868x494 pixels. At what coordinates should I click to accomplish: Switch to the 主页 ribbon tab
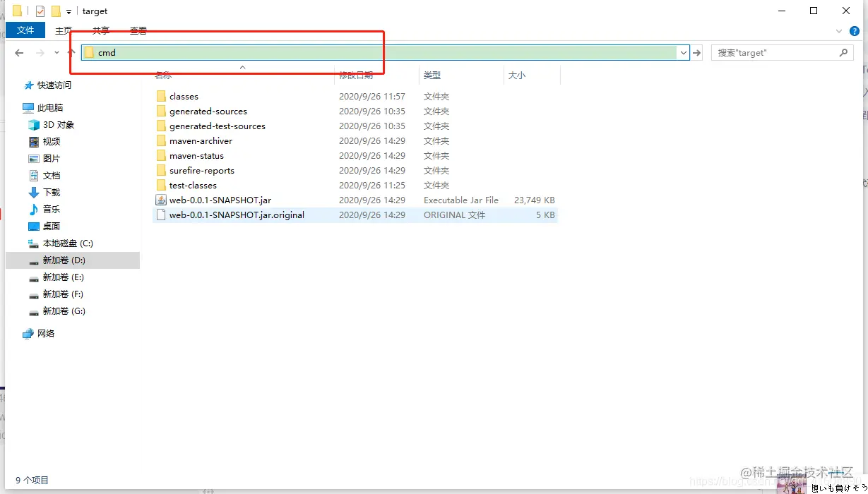coord(64,30)
